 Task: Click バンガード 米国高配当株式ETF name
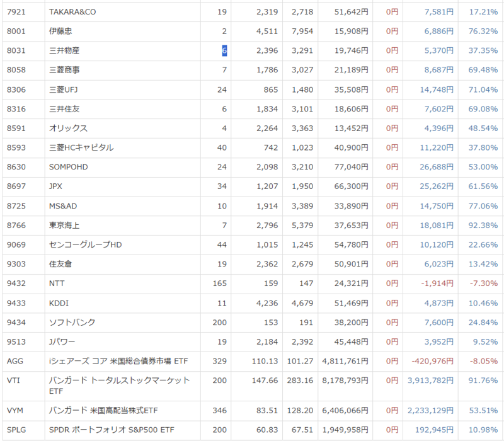103,411
